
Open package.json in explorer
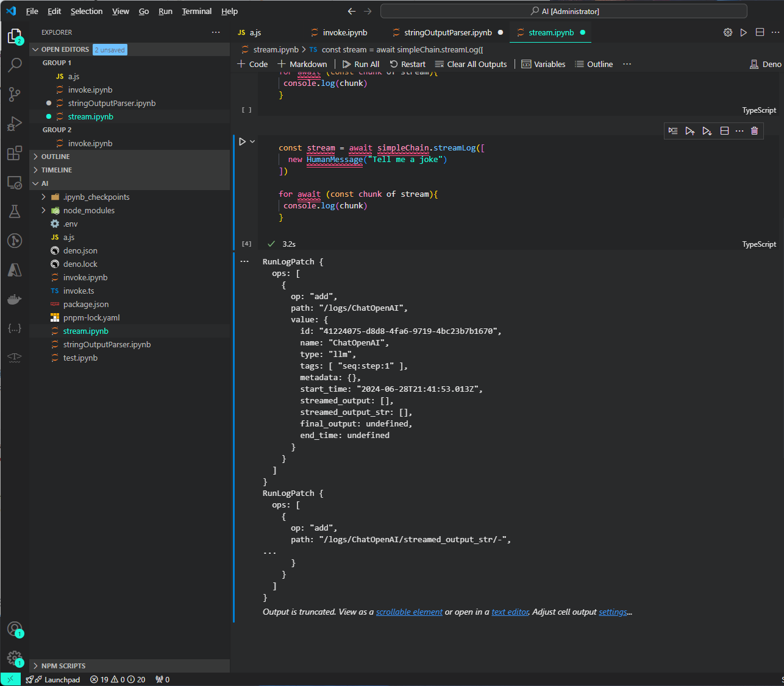(129, 304)
